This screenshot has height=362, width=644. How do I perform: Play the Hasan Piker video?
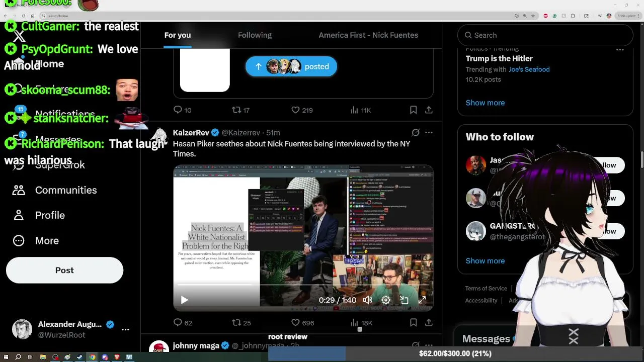[184, 300]
